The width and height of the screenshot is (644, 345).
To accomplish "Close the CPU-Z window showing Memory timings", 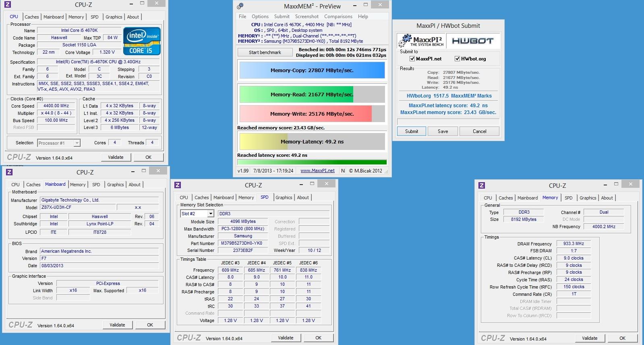I will coord(630,184).
